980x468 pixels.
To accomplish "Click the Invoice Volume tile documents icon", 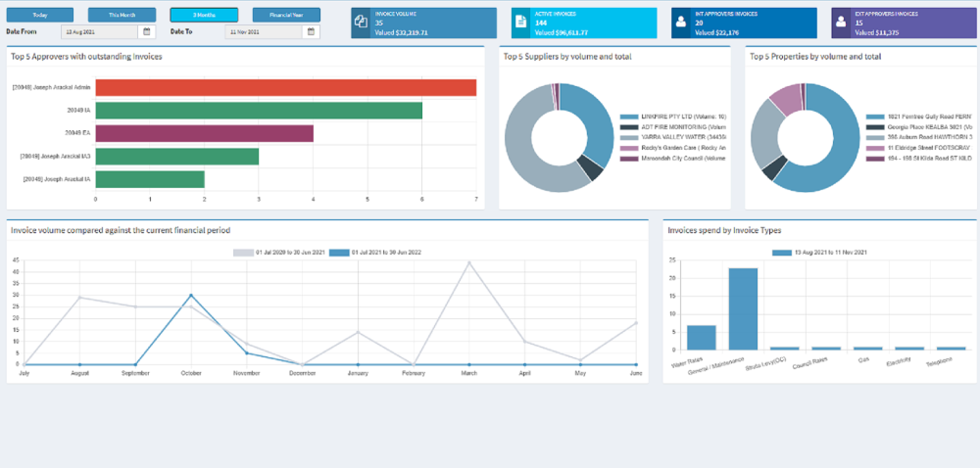I will pos(360,22).
